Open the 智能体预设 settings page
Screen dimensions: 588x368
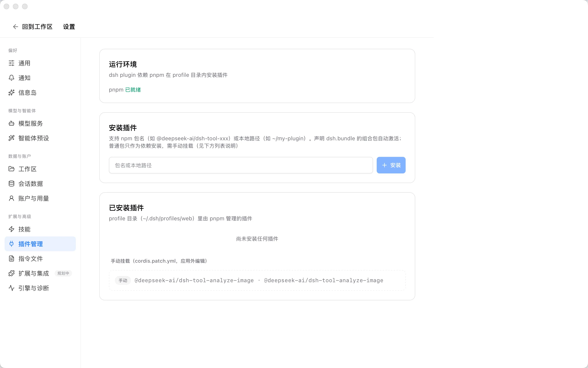[40, 138]
